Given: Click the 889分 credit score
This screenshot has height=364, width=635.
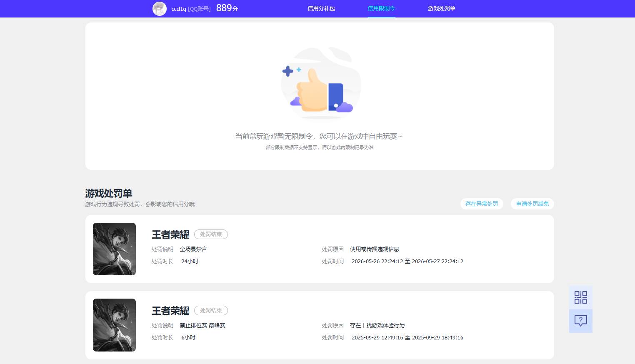Looking at the screenshot, I should [227, 8].
